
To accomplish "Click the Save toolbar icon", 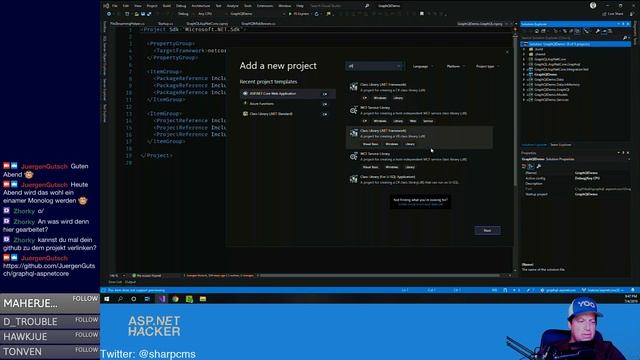I will coord(143,14).
